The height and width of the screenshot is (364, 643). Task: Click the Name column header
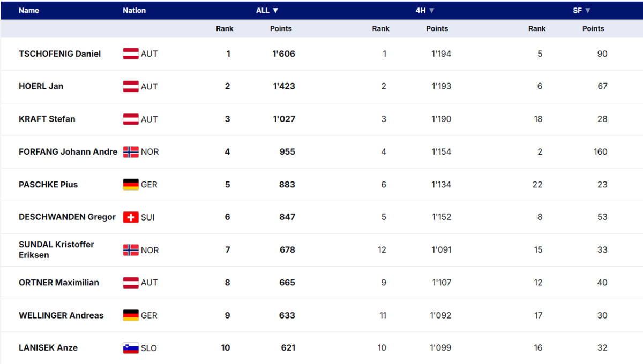pyautogui.click(x=29, y=10)
